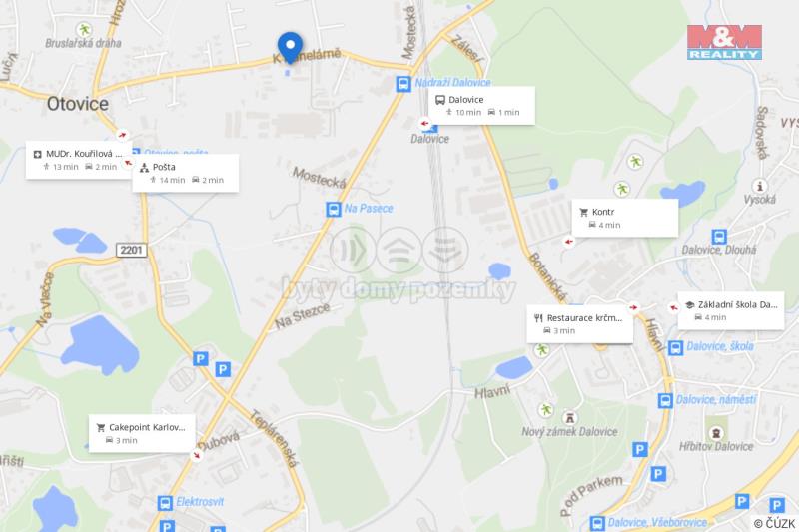Image resolution: width=799 pixels, height=532 pixels.
Task: Open the Restaurace krčma info card
Action: pos(580,323)
